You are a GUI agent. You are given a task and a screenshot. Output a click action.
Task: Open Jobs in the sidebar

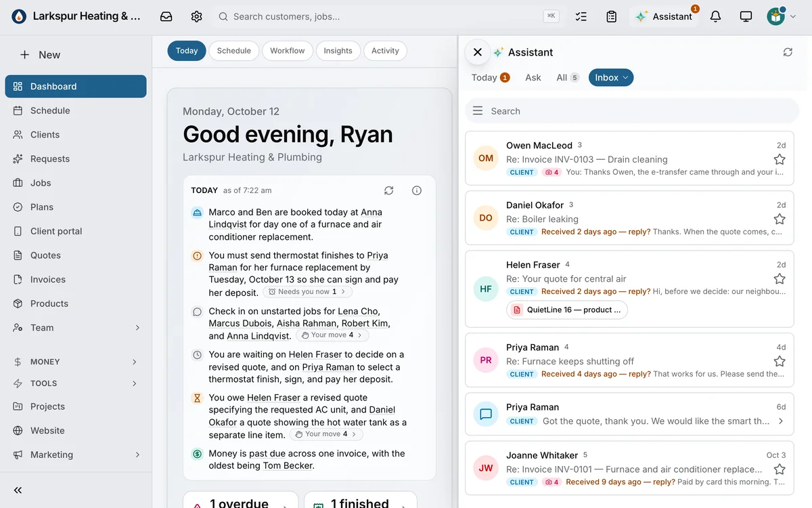coord(76,183)
